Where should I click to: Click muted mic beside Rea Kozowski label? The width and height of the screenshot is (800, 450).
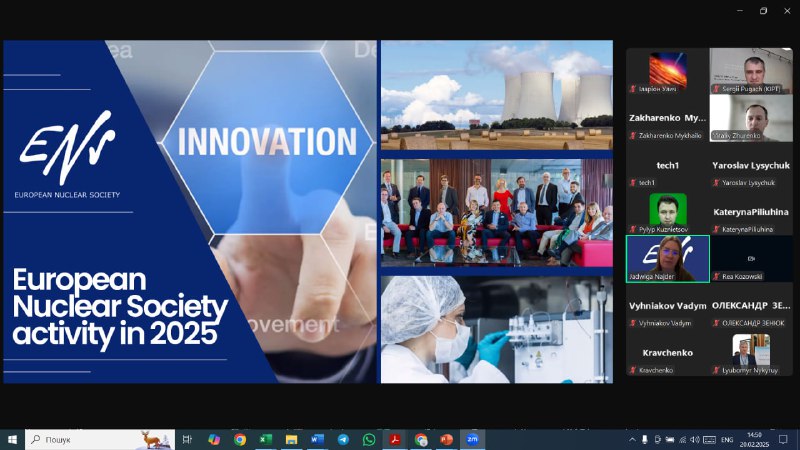(x=716, y=277)
